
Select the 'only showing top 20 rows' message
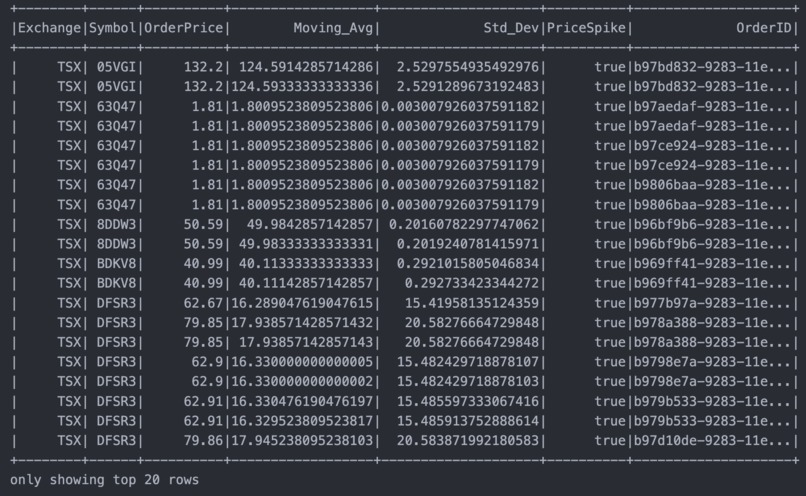pos(104,480)
